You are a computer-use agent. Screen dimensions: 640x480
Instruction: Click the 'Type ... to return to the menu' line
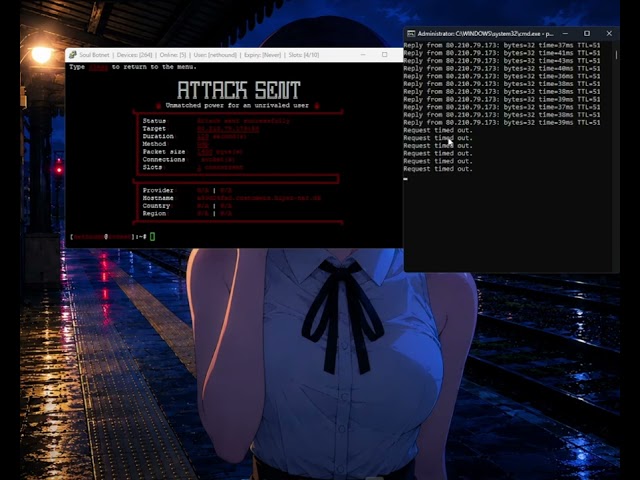(x=133, y=67)
